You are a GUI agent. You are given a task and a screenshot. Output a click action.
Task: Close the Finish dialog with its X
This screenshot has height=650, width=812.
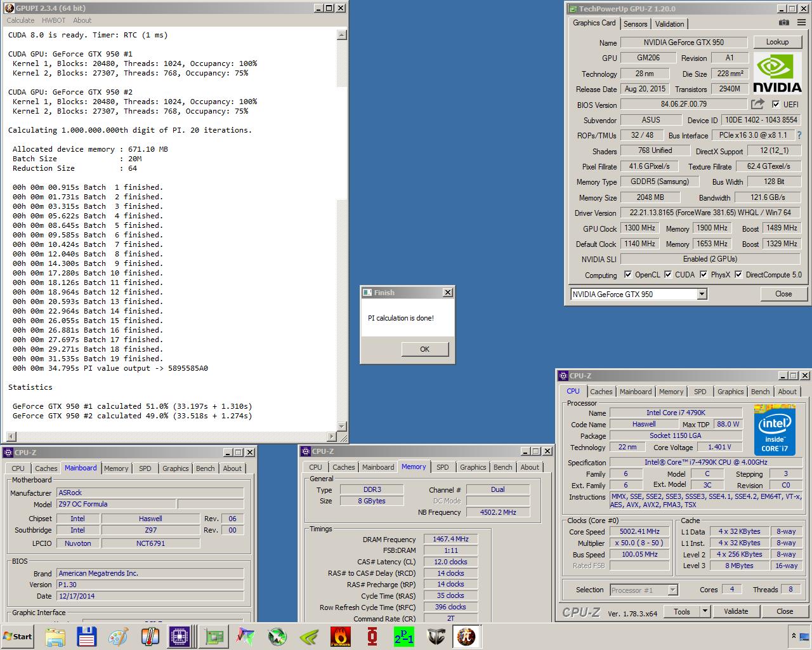[448, 293]
